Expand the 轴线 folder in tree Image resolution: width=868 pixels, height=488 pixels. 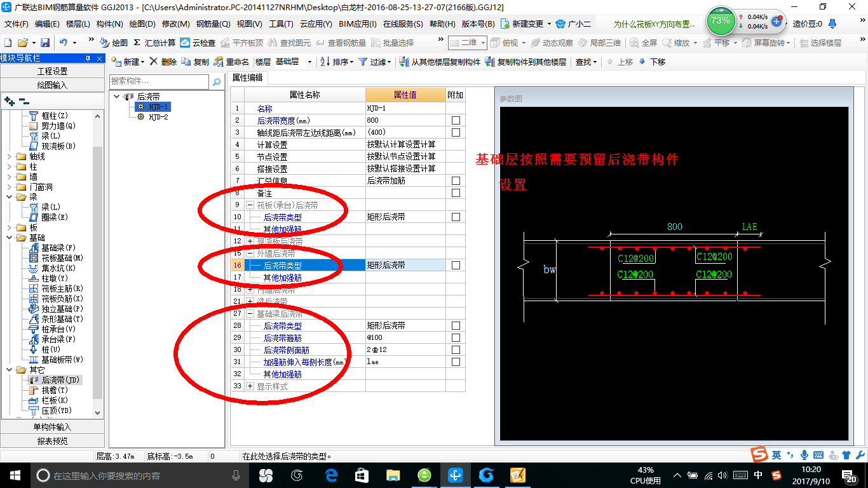click(10, 156)
